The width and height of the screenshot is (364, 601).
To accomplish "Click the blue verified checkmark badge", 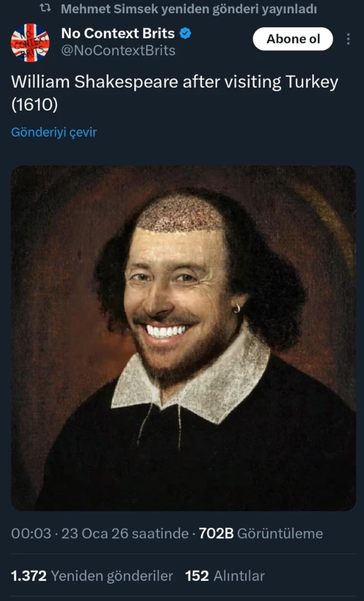I will click(185, 33).
